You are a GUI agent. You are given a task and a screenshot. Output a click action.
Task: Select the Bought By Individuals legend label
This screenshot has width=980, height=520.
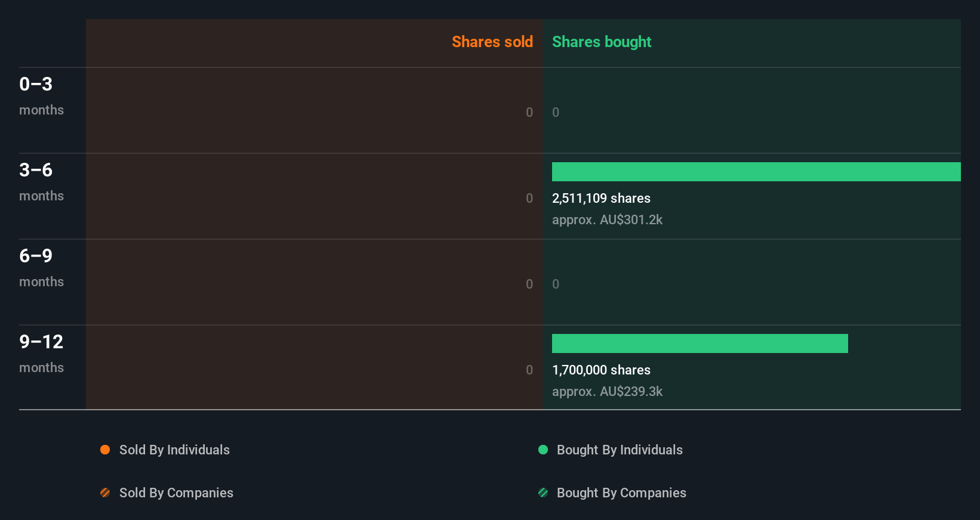[x=620, y=450]
